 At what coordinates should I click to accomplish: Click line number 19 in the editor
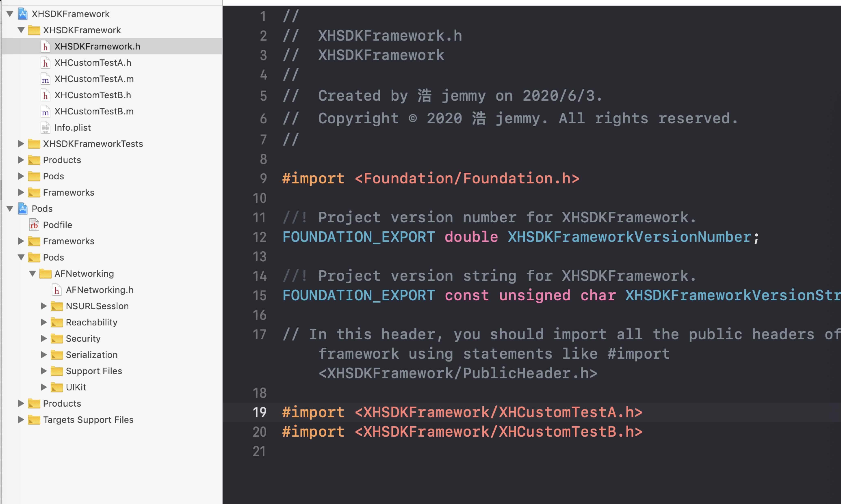click(x=260, y=412)
